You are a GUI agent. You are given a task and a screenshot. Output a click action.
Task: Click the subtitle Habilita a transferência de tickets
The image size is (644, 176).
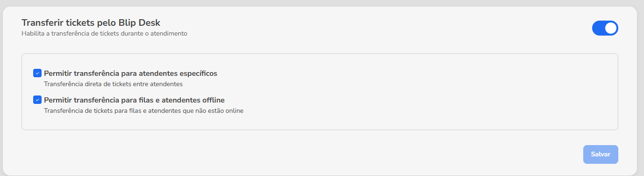(x=104, y=34)
